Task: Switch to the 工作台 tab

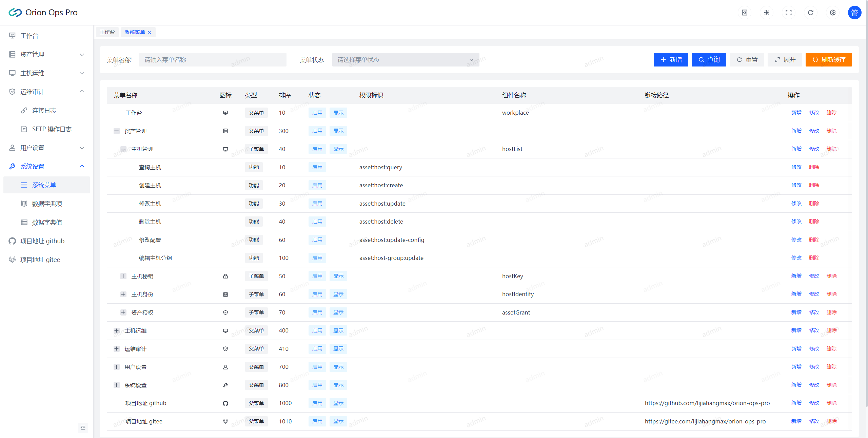Action: click(107, 32)
